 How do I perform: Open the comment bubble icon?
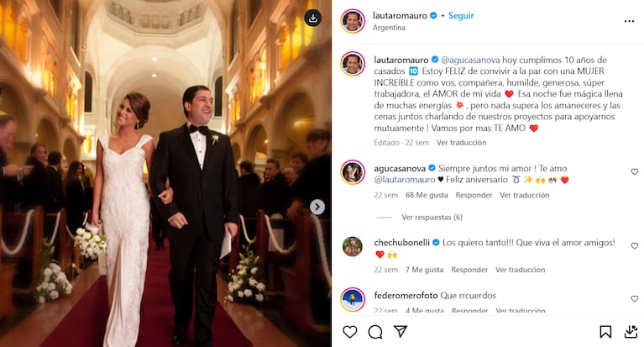[x=375, y=331]
